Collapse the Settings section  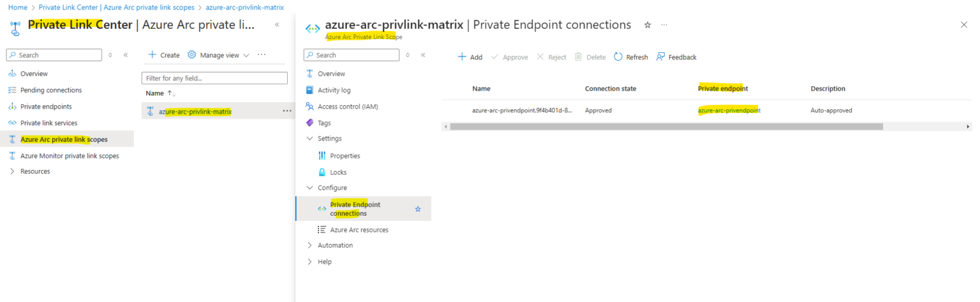click(x=310, y=139)
